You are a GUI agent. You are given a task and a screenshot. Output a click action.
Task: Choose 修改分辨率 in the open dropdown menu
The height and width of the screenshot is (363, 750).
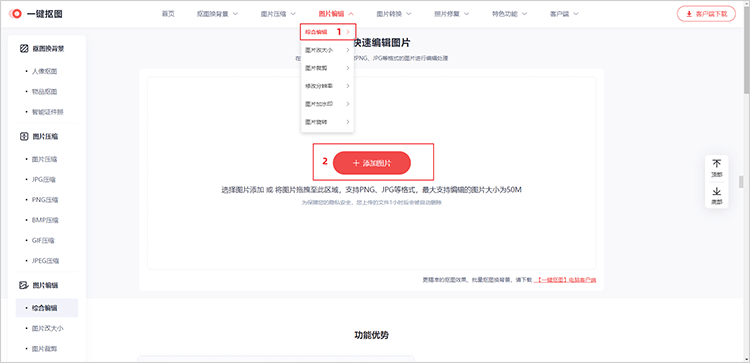[328, 86]
